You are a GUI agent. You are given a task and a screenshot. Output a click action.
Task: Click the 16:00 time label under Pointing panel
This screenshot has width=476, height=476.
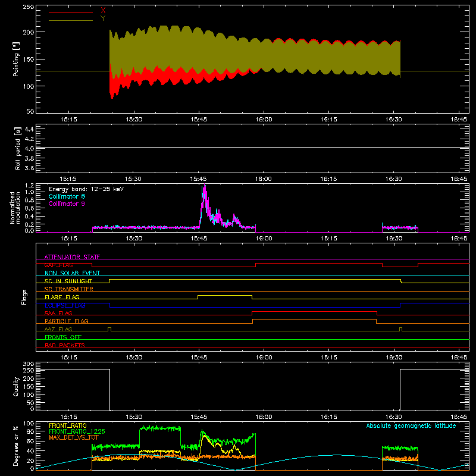point(264,120)
